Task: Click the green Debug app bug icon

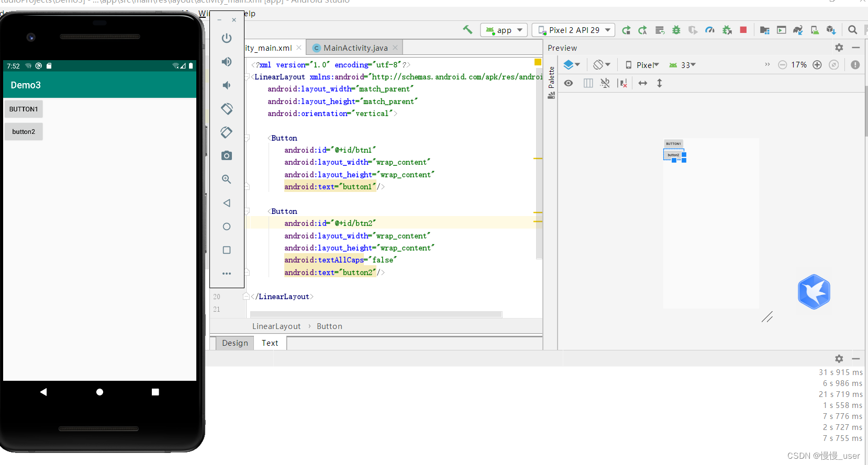Action: [676, 30]
